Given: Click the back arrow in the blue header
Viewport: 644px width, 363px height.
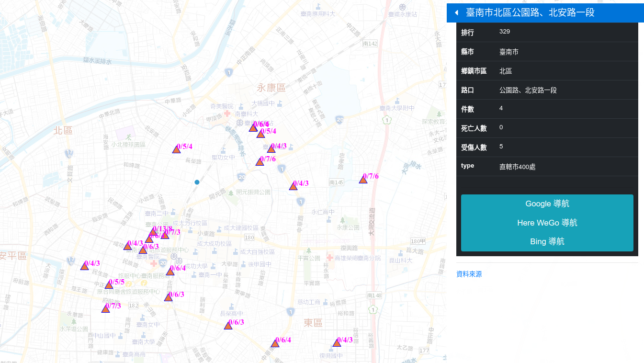Looking at the screenshot, I should [456, 13].
